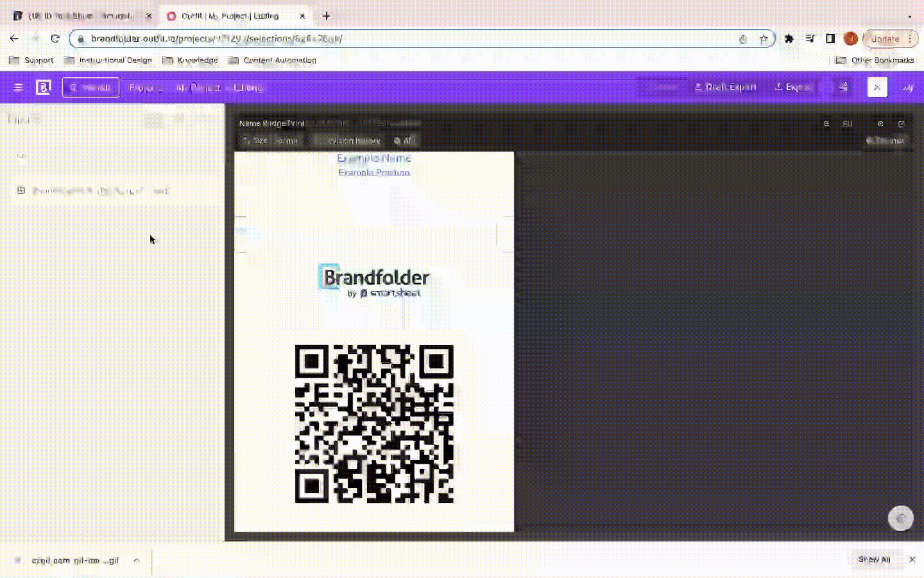Select the QR code on the badge
Image resolution: width=924 pixels, height=578 pixels.
click(374, 423)
